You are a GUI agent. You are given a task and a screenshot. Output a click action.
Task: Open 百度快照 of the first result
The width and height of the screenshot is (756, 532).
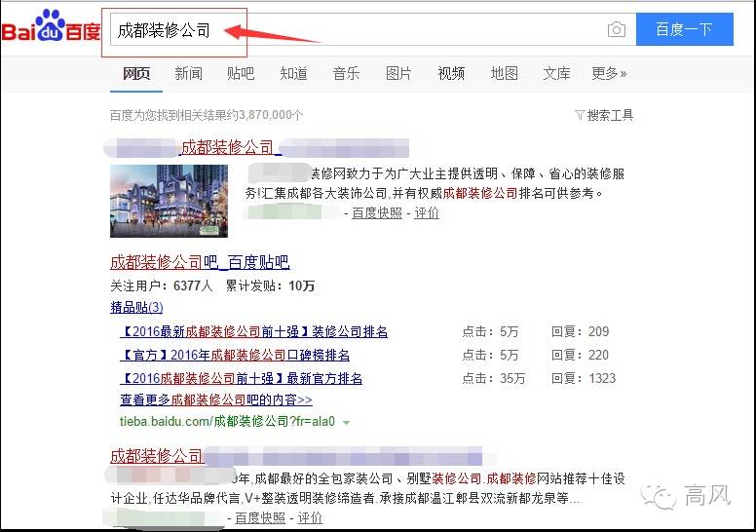click(x=377, y=212)
